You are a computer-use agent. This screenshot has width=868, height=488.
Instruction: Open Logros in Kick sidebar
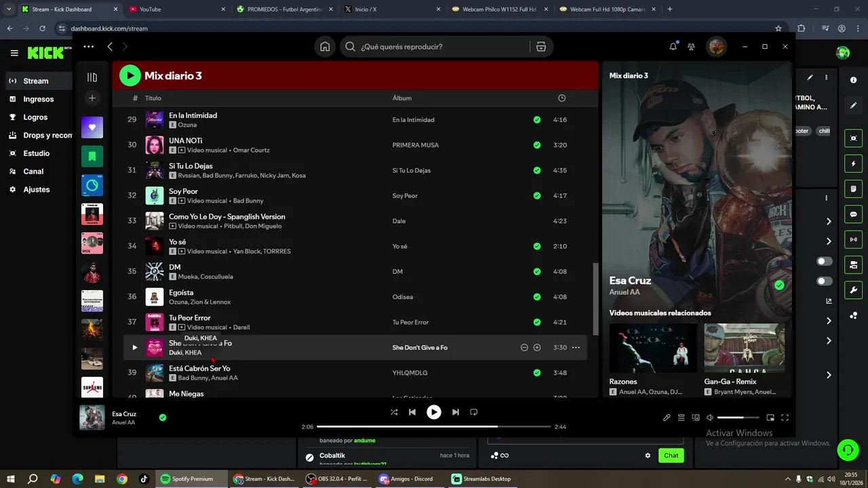[x=35, y=117]
